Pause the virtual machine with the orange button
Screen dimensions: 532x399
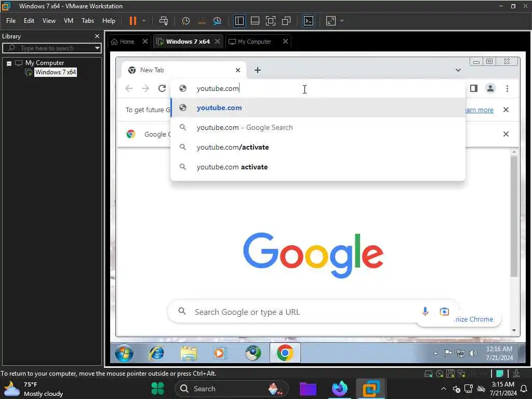tap(132, 21)
